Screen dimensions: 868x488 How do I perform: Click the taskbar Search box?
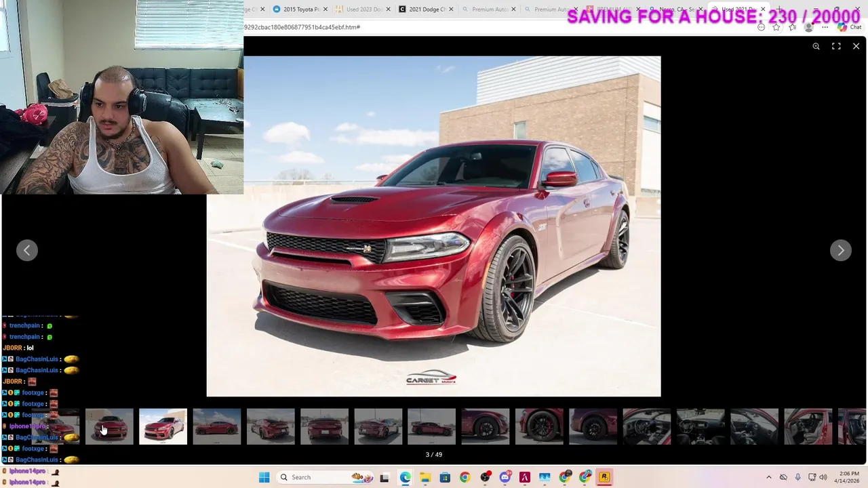(x=324, y=477)
